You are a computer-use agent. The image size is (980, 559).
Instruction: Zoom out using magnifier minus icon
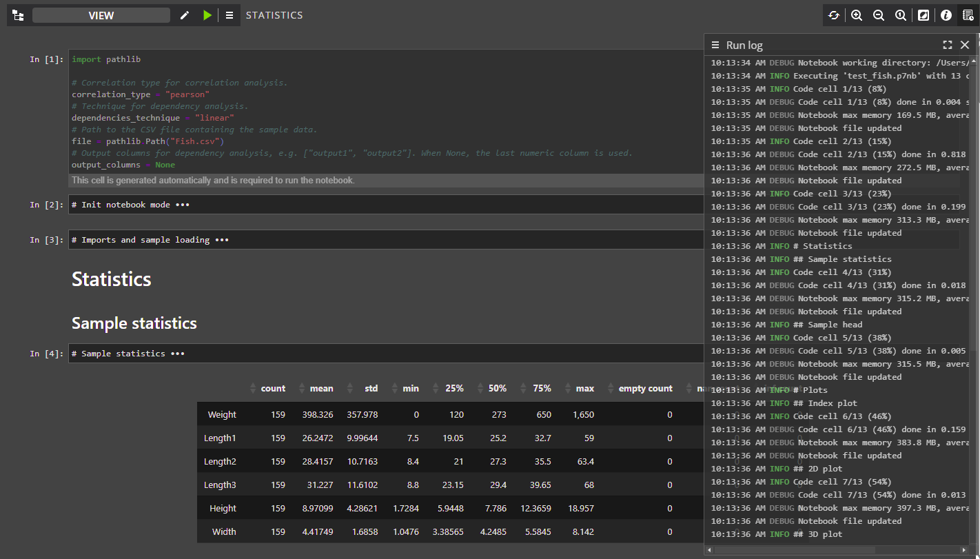click(x=879, y=15)
